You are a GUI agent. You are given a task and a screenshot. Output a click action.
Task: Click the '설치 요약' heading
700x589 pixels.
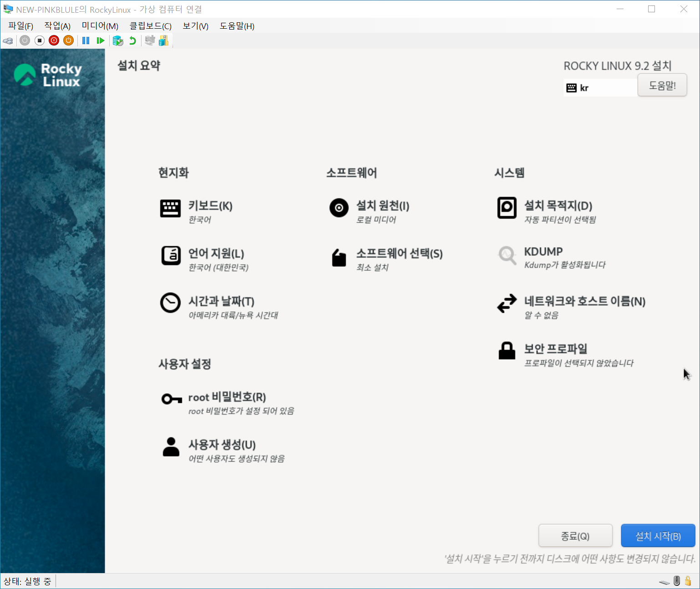coord(139,66)
